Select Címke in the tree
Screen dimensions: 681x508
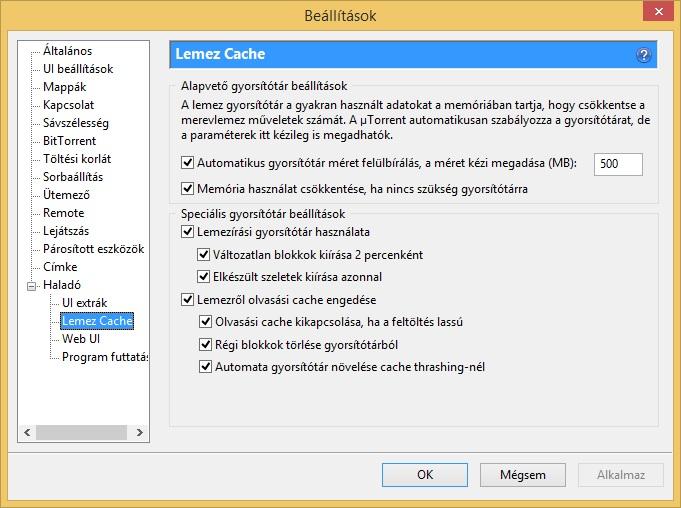60,267
